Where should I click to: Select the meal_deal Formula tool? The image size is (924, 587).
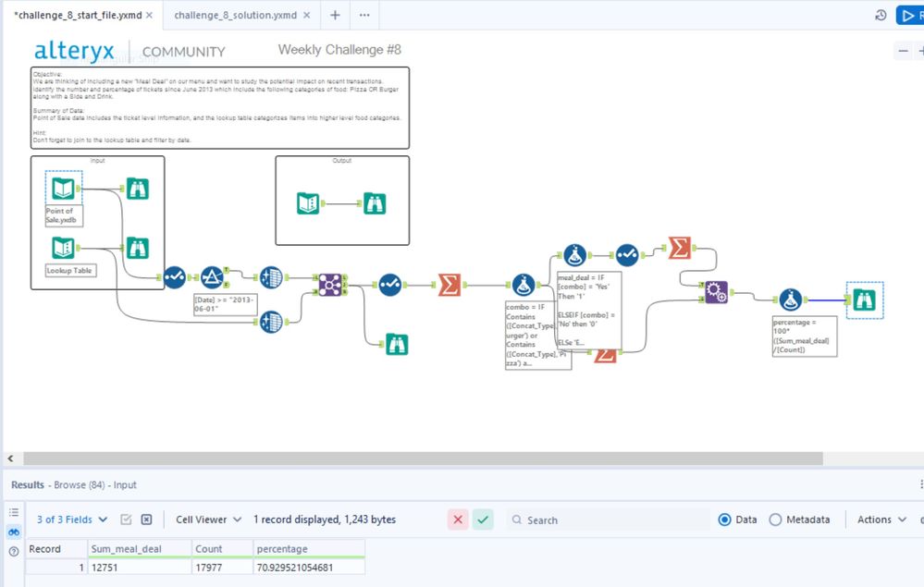(x=574, y=255)
